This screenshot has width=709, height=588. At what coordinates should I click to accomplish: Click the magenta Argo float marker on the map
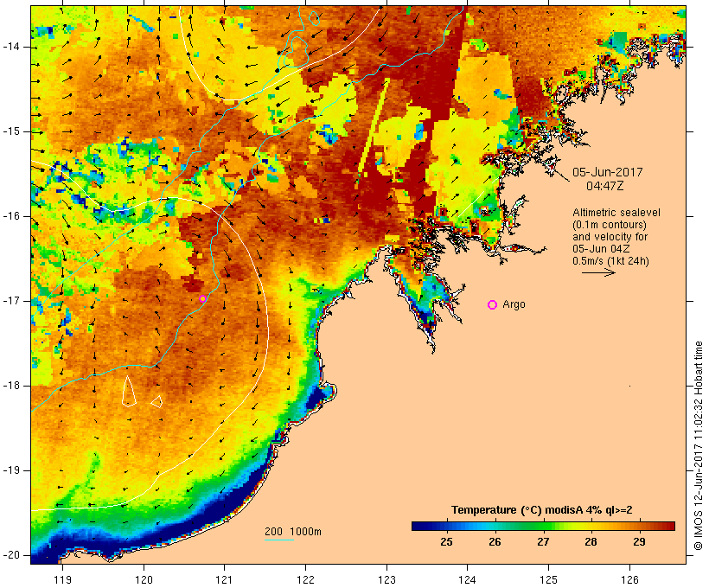(x=202, y=298)
